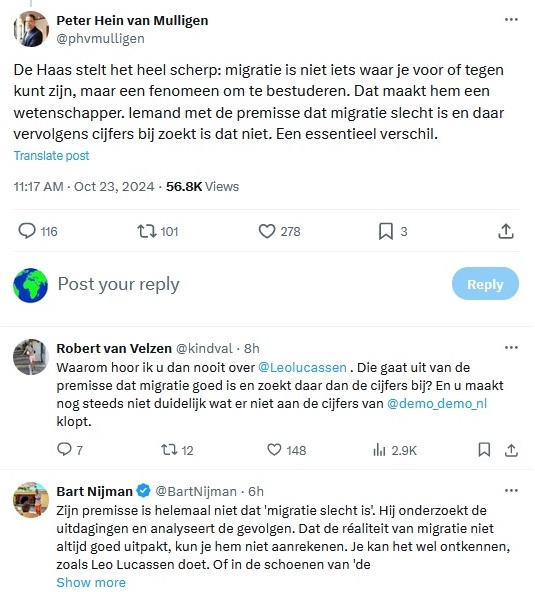This screenshot has width=535, height=592.
Task: Open more options on Bart Nijman reply
Action: click(x=511, y=490)
